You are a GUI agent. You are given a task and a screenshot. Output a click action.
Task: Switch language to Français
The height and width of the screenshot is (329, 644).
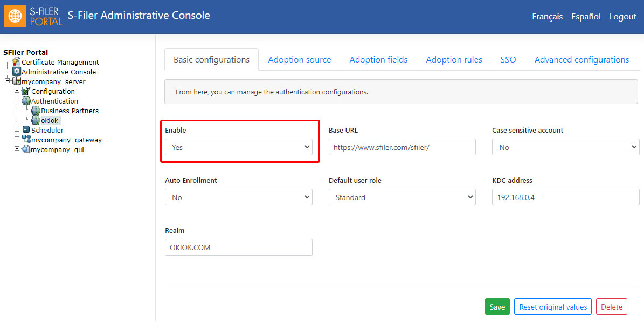click(x=547, y=16)
